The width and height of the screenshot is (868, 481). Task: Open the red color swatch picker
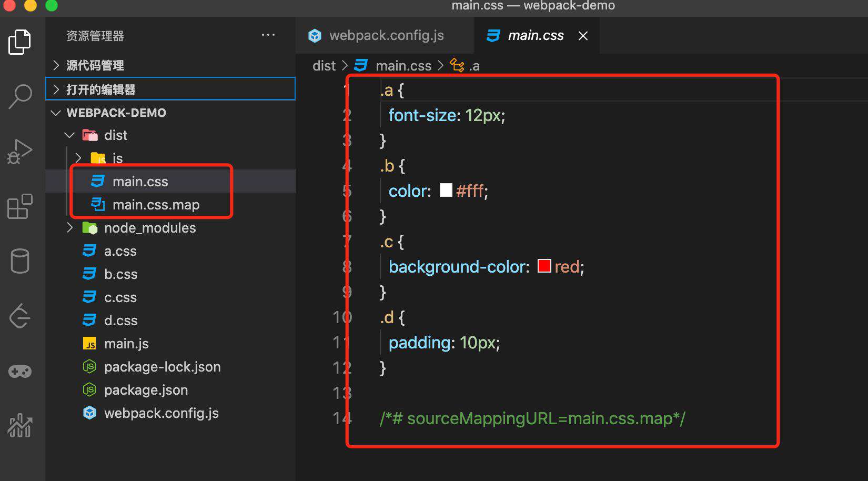coord(544,266)
